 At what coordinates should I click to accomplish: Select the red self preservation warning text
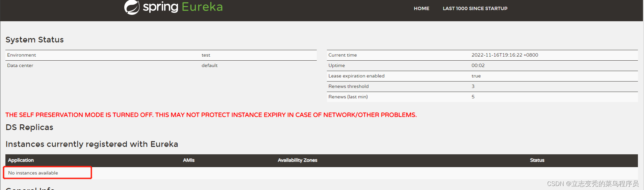tap(211, 115)
